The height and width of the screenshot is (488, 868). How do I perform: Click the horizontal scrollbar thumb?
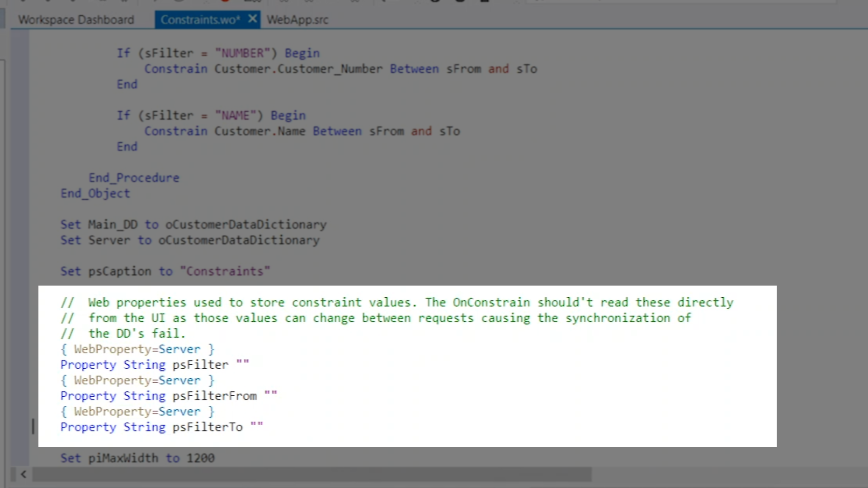[312, 474]
